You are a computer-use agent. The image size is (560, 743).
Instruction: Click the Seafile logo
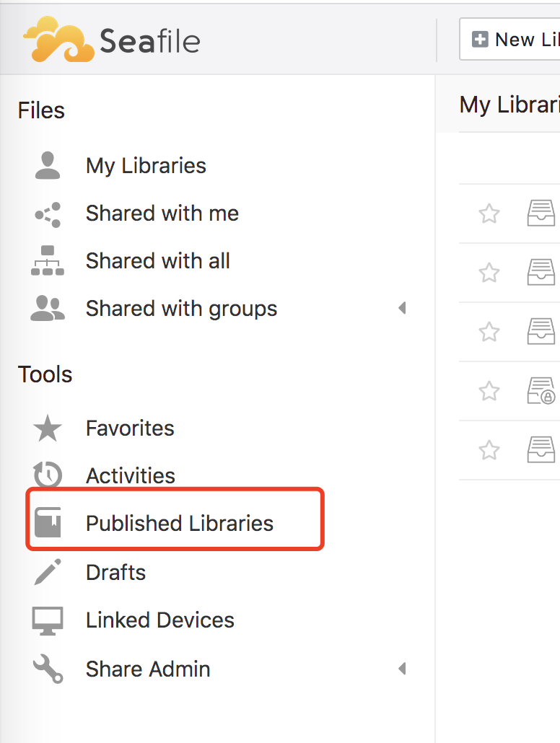112,40
